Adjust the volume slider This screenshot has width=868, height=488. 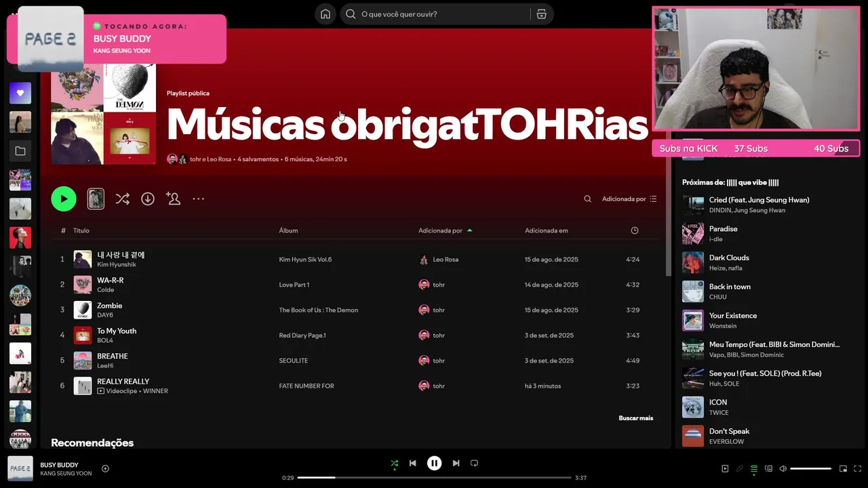coord(811,468)
